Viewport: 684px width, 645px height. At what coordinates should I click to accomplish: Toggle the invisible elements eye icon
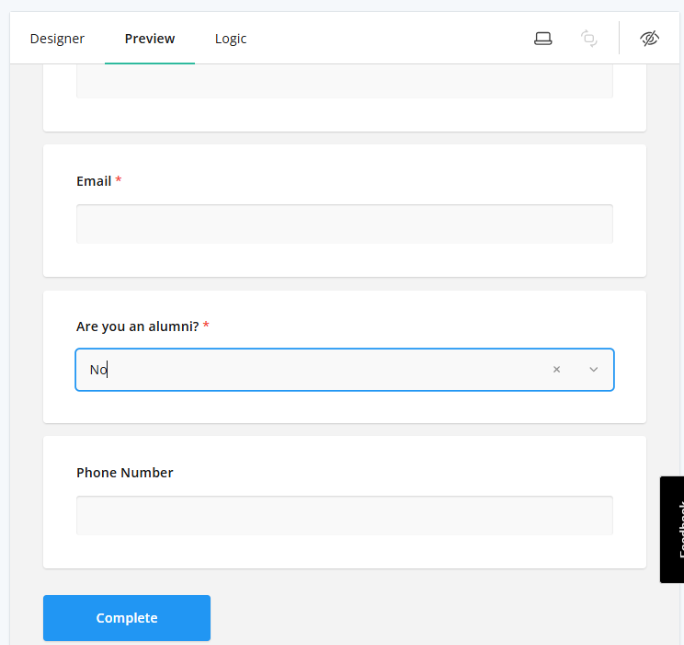pyautogui.click(x=649, y=38)
